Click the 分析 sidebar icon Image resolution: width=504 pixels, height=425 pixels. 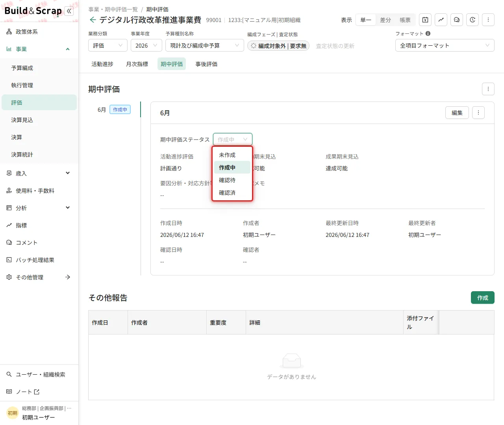(x=9, y=208)
